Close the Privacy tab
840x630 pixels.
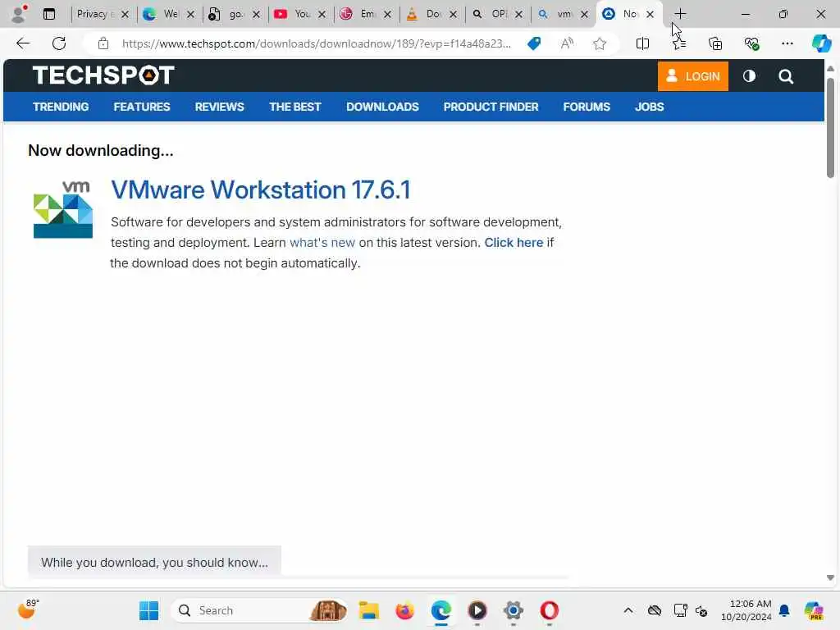tap(125, 15)
